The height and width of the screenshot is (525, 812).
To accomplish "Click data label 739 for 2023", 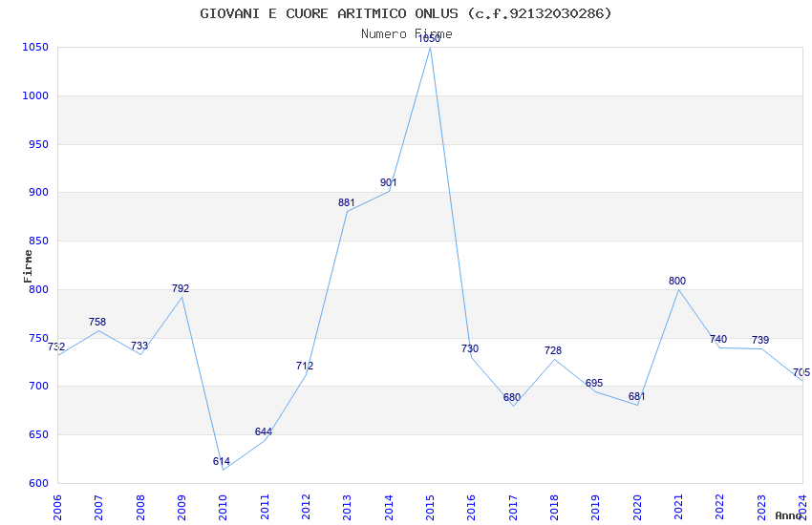I will 760,341.
